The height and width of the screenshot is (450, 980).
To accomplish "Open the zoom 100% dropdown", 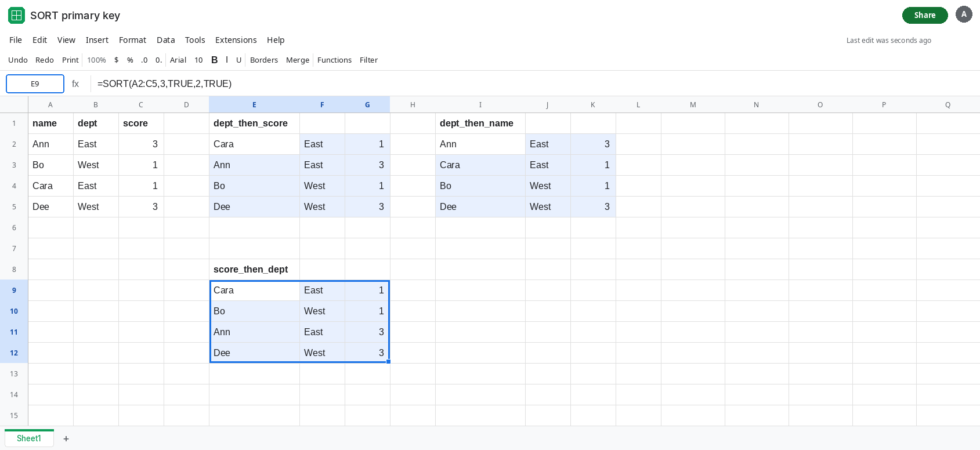I will pyautogui.click(x=96, y=60).
